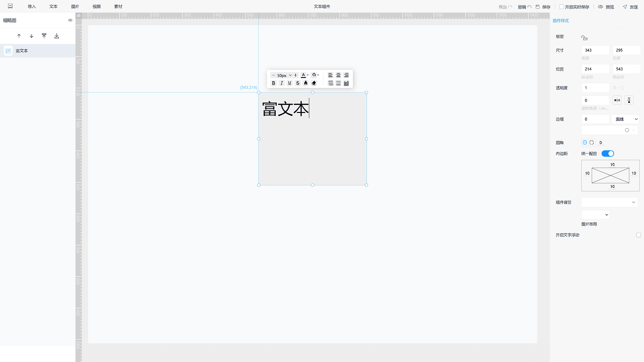Enable 开启文字浮动 checkbox
This screenshot has height=362, width=644.
pyautogui.click(x=638, y=235)
